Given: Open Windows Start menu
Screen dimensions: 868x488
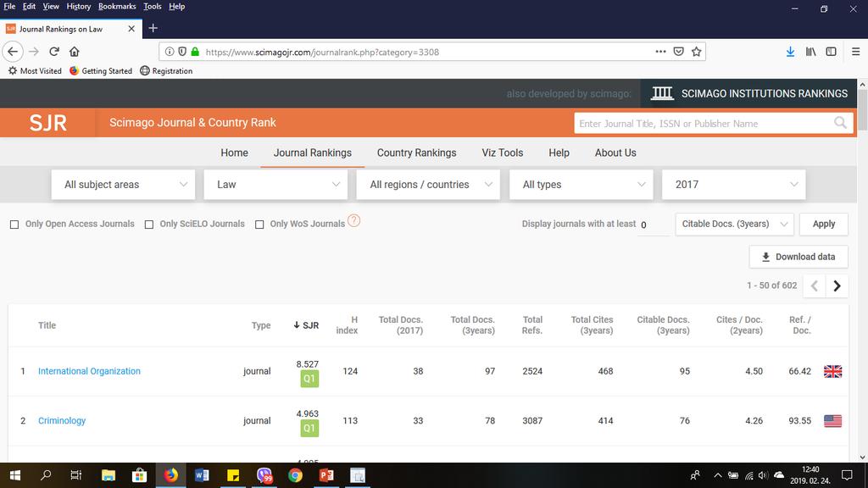Looking at the screenshot, I should [x=15, y=475].
